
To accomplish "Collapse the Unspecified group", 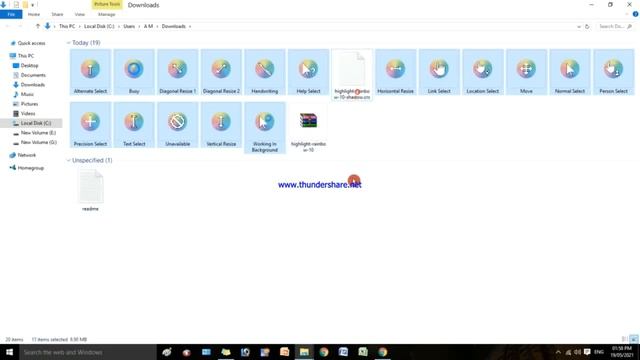I will click(x=69, y=160).
